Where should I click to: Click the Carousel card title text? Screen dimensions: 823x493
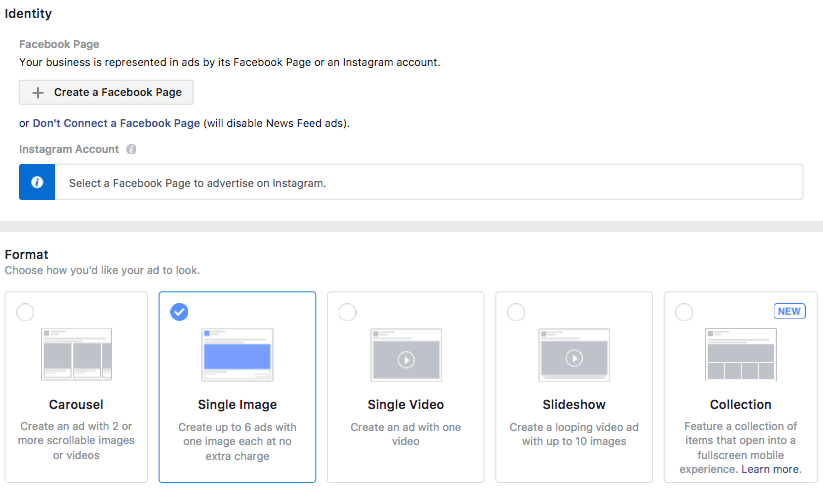pyautogui.click(x=77, y=405)
